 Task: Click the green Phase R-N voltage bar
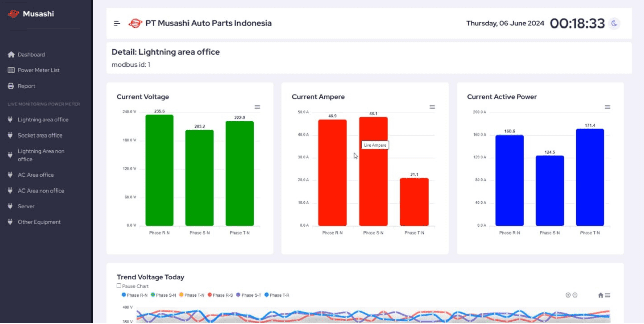tap(159, 170)
